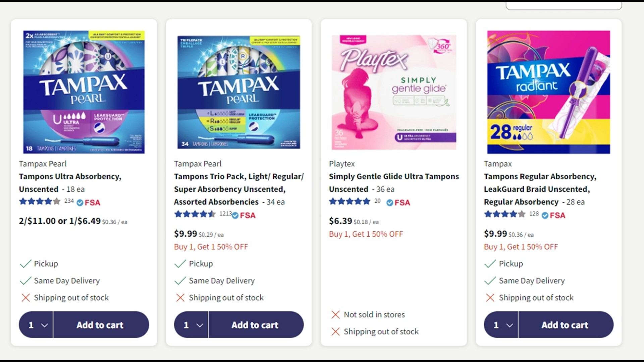The image size is (644, 362).
Task: Select the FSA icon for Playtex Simply Gentle Glide
Action: (398, 202)
